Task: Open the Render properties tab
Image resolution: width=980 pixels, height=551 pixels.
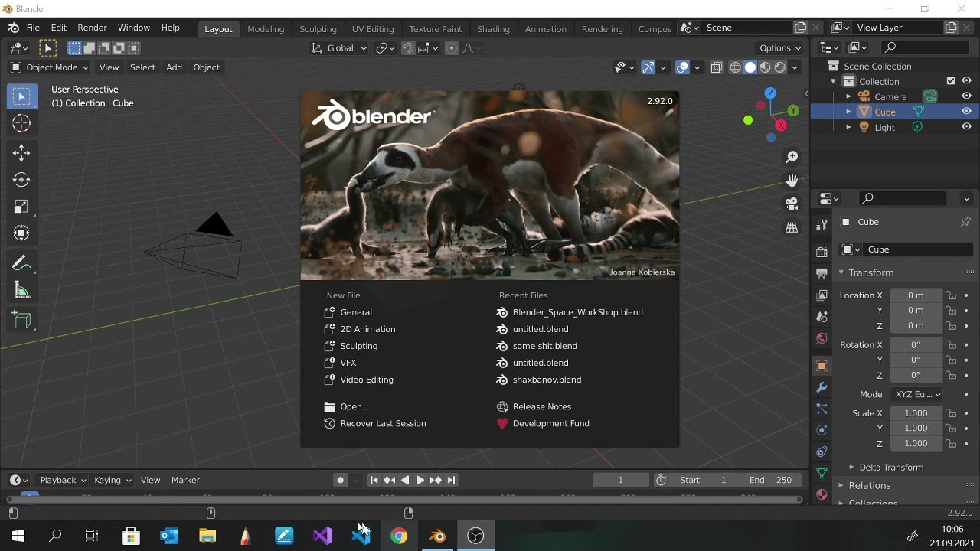Action: coord(822,252)
